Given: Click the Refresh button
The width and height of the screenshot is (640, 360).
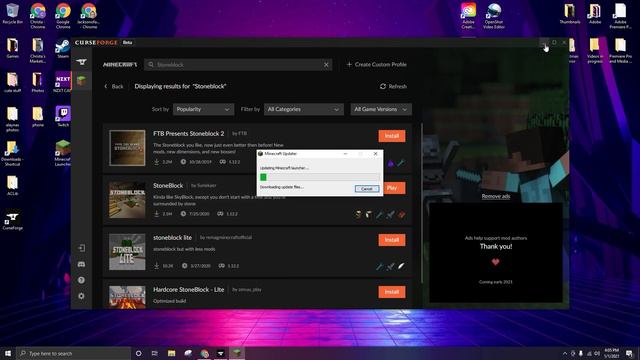Looking at the screenshot, I should pyautogui.click(x=393, y=87).
